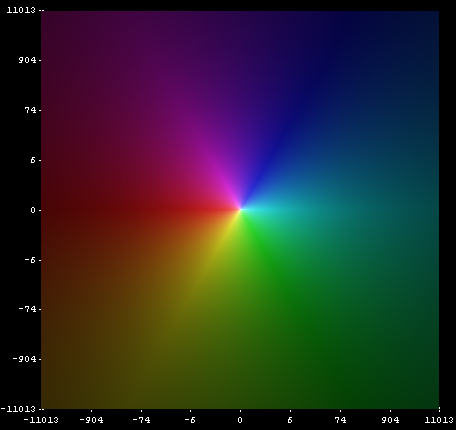Click the x-axis label 904
This screenshot has width=456, height=430.
[x=390, y=420]
